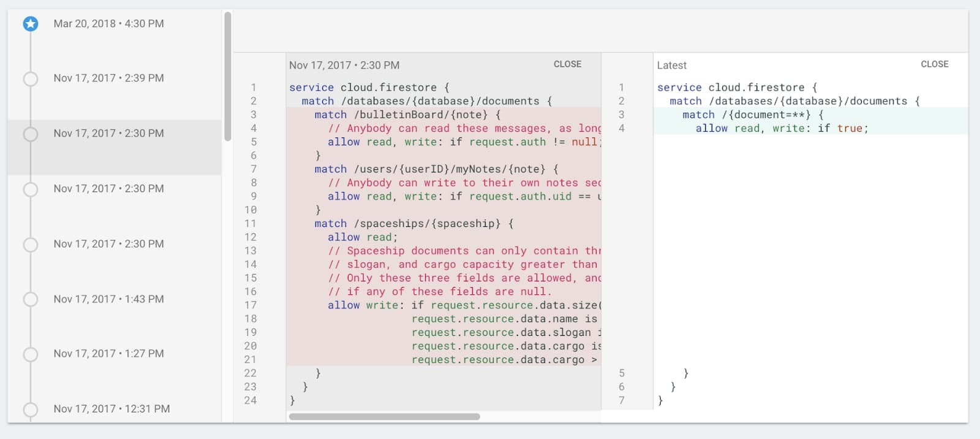Select the Nov 17, 2017 2:39 PM timeline circle
The width and height of the screenshot is (980, 439).
31,78
